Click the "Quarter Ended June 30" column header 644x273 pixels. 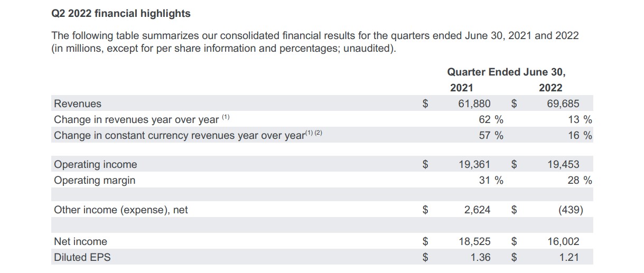[x=509, y=72]
